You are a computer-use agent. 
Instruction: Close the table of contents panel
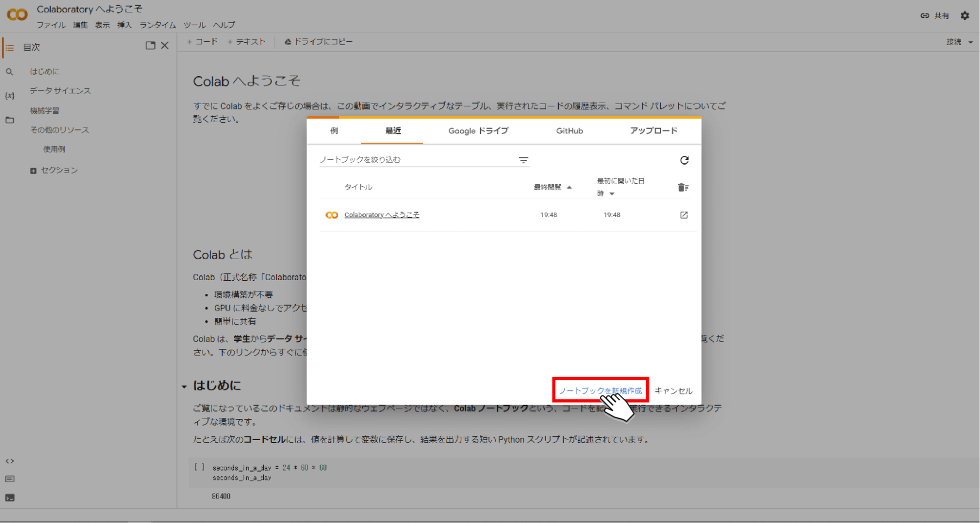165,46
